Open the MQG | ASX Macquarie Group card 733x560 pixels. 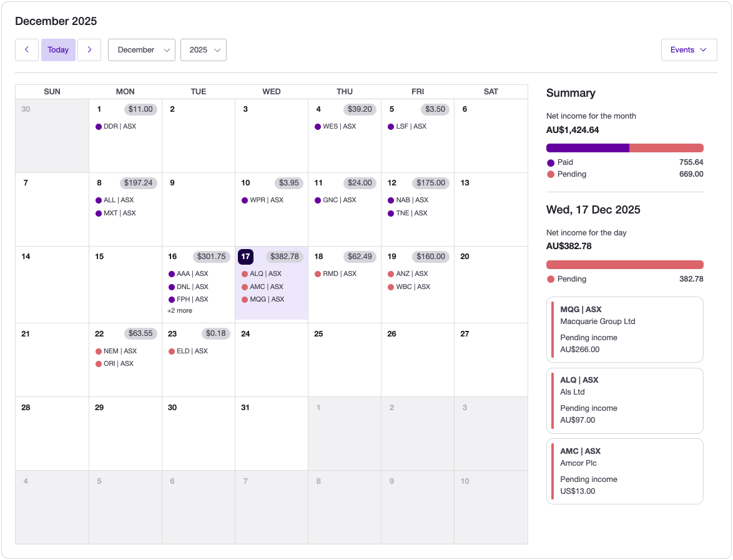click(624, 329)
